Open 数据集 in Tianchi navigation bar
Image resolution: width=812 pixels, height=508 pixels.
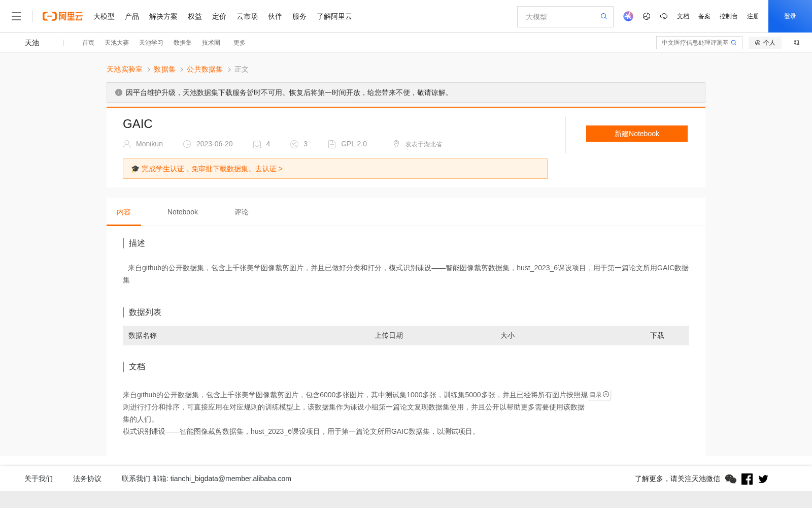tap(183, 43)
